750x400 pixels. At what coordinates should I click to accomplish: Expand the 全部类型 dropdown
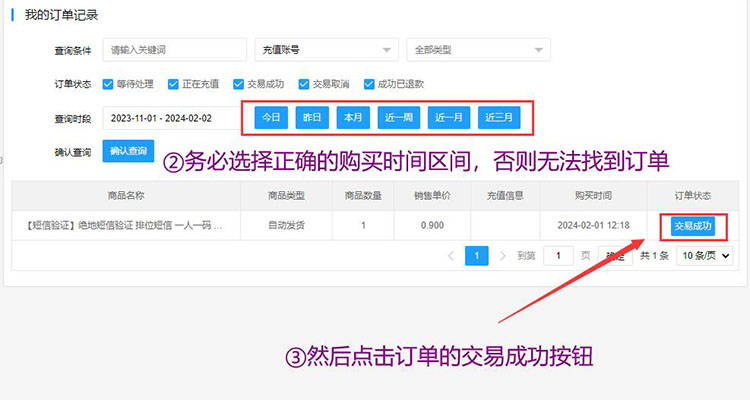point(477,50)
